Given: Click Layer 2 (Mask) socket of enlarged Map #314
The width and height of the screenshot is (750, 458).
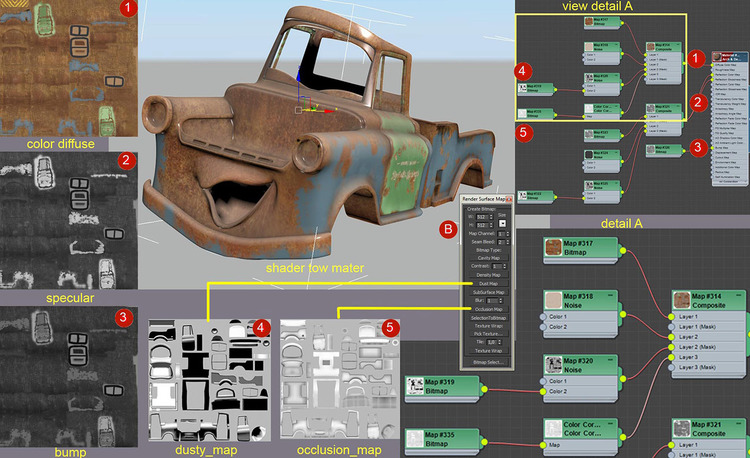Looking at the screenshot, I should point(671,347).
